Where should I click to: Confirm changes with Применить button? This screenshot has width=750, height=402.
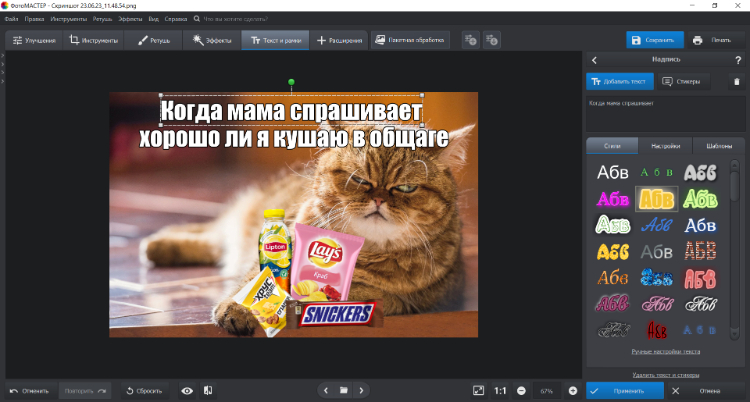click(x=625, y=391)
